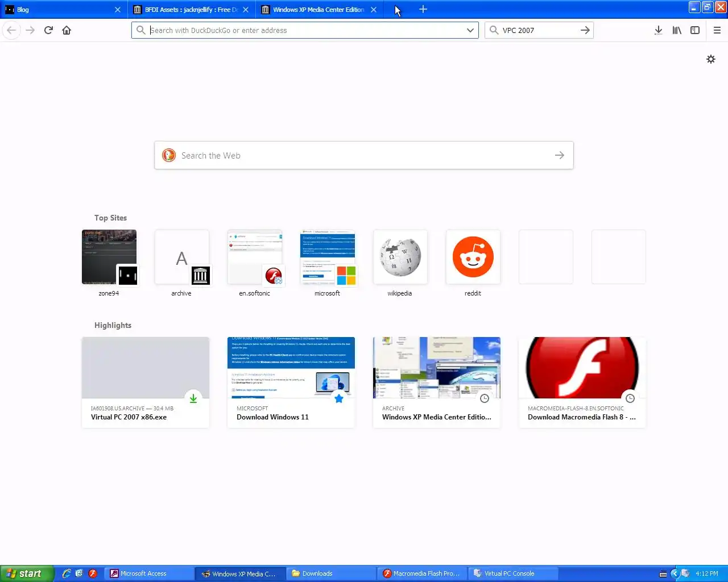Screen dimensions: 728x582
Task: Close the Windows XP Media Center tab
Action: tap(374, 10)
